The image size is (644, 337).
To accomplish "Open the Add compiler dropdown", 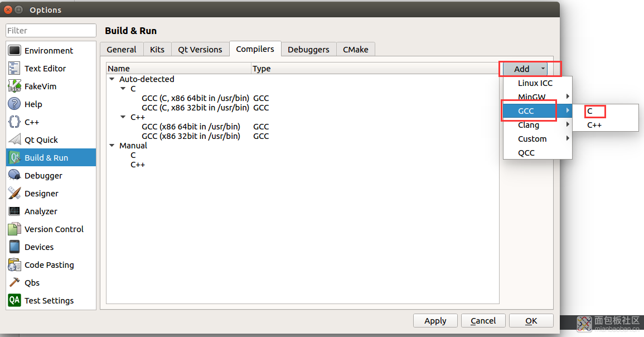I will click(525, 69).
